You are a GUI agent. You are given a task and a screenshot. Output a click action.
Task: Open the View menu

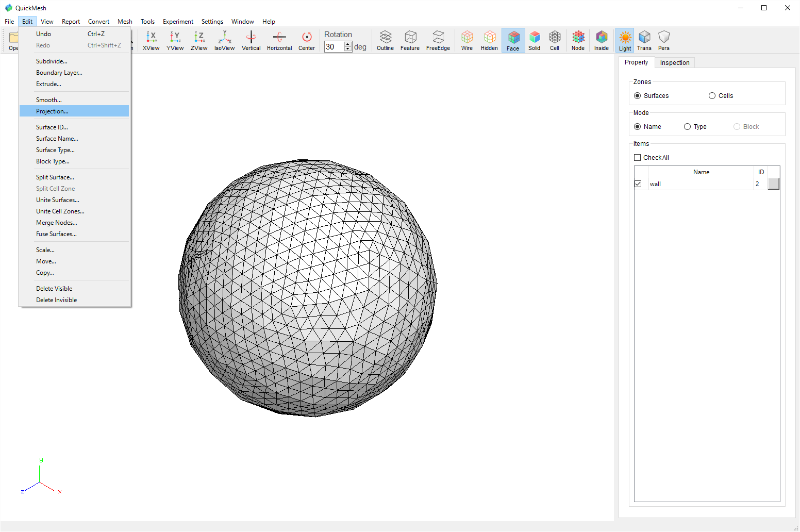click(47, 22)
